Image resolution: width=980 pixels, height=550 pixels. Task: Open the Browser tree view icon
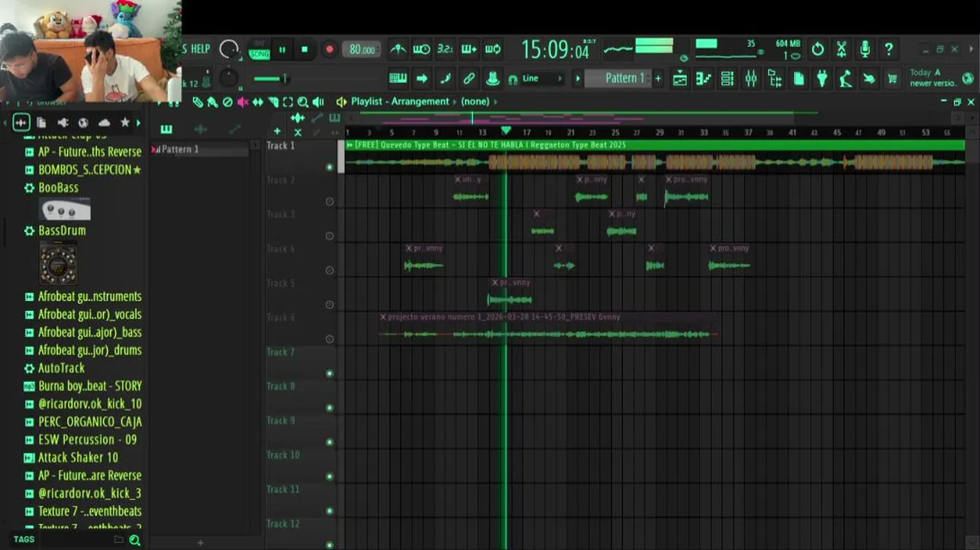(x=775, y=79)
